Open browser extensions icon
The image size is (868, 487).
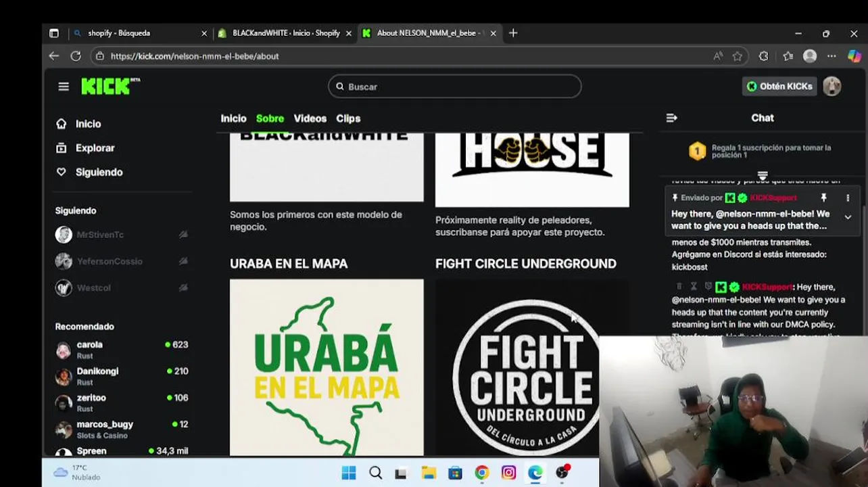(763, 56)
